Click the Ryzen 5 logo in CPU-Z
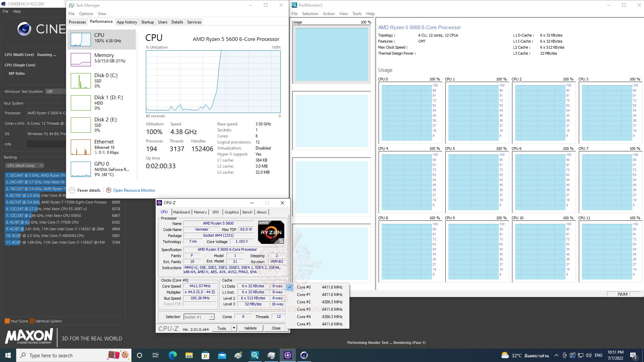644x362 pixels. coord(271,232)
